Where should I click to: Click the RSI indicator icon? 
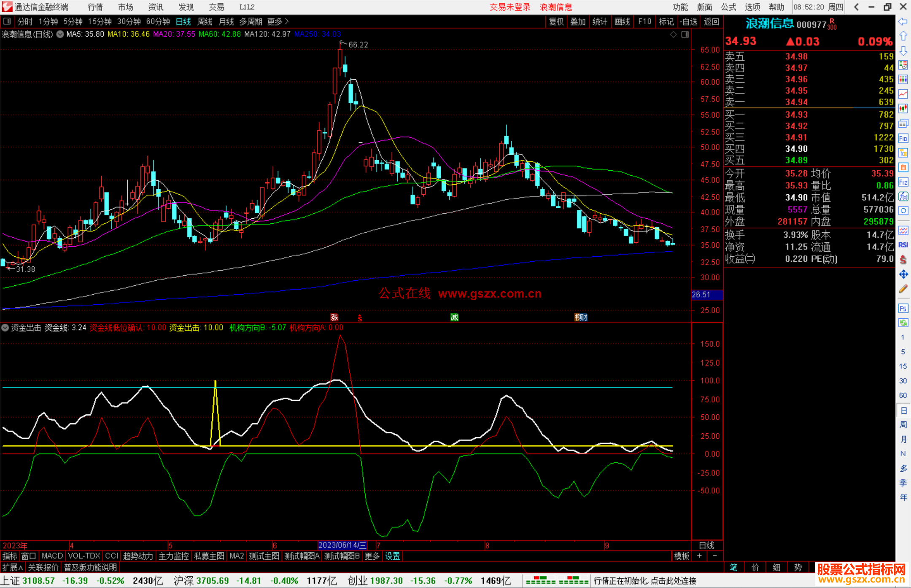[903, 245]
